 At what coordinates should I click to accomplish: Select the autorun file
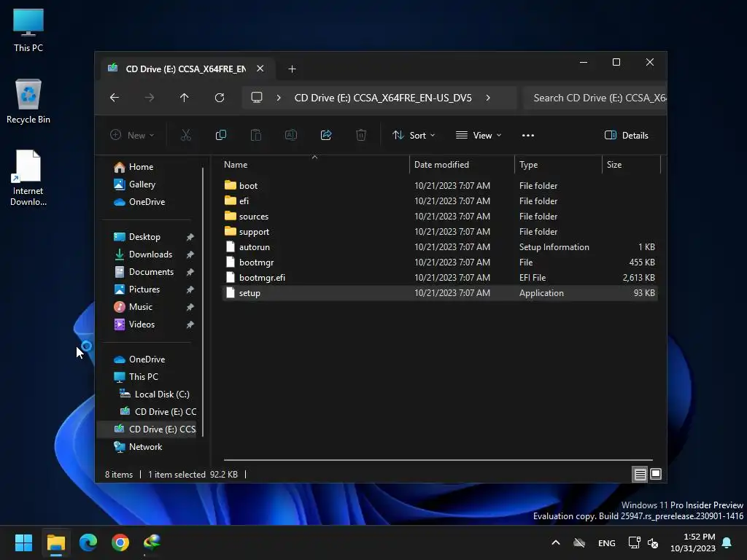[x=439, y=247]
